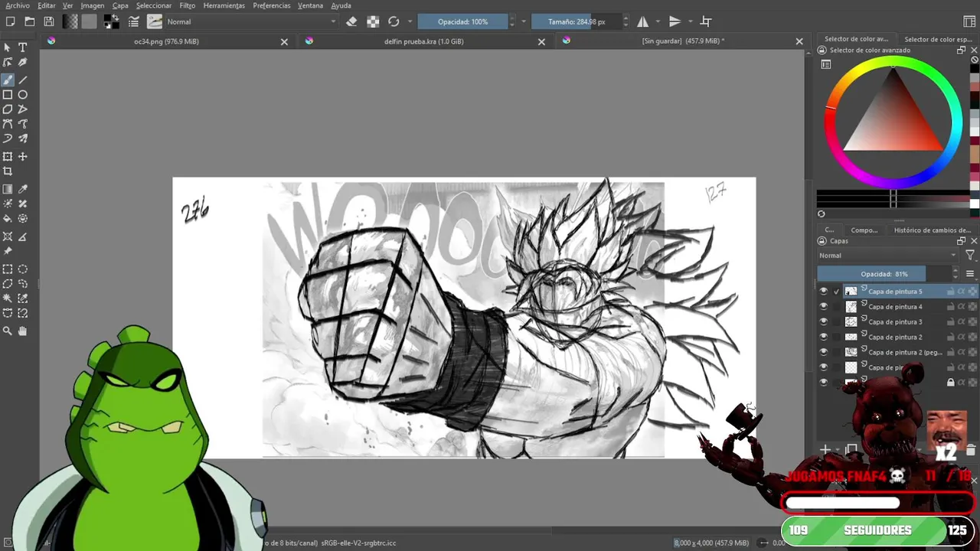The height and width of the screenshot is (551, 980).
Task: Activate the Measure tool
Action: 22,236
